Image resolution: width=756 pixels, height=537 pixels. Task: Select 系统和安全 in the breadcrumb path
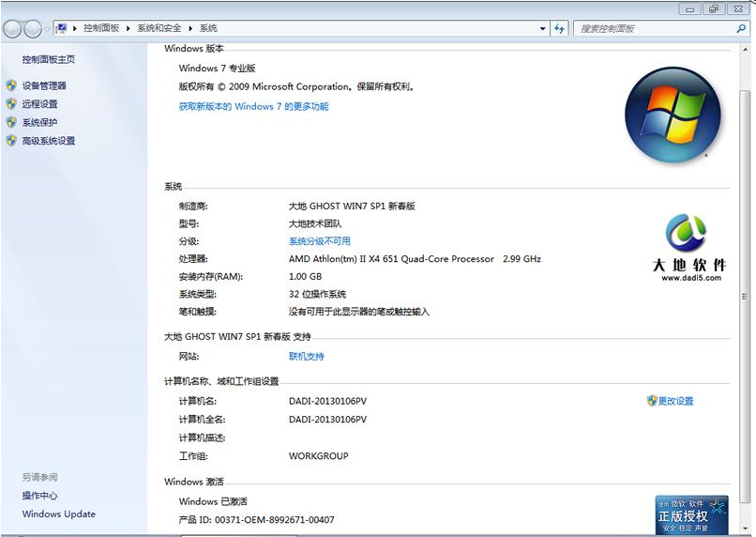tap(159, 29)
